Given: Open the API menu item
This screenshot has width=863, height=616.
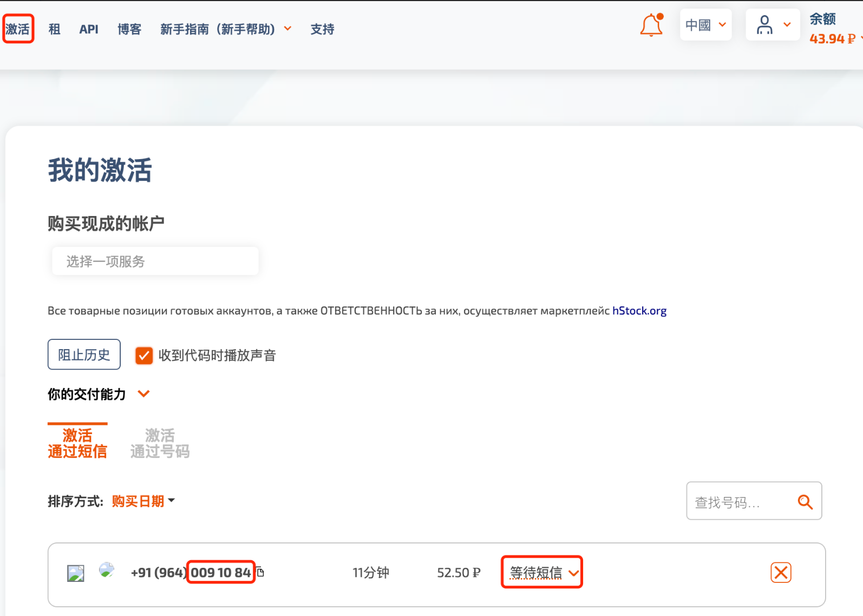Looking at the screenshot, I should [89, 29].
